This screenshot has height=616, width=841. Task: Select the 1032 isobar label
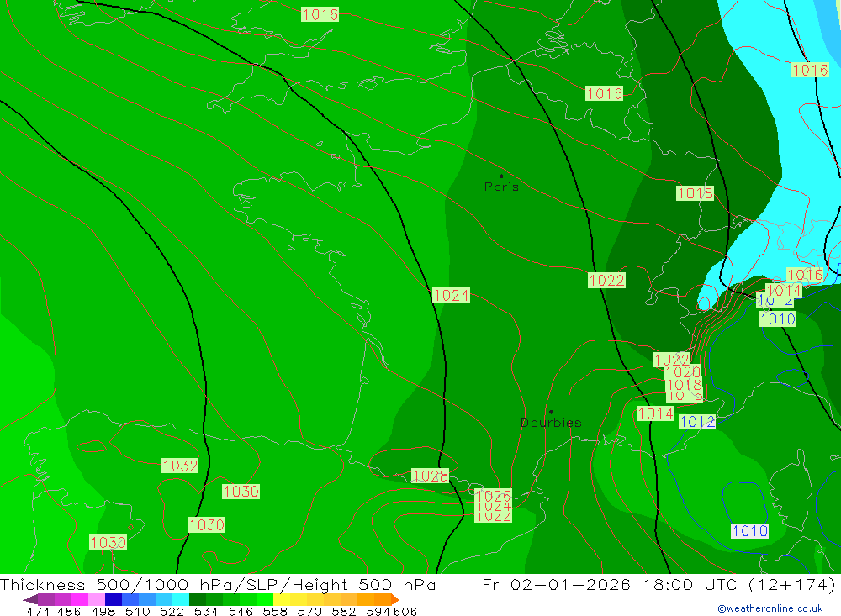point(180,466)
